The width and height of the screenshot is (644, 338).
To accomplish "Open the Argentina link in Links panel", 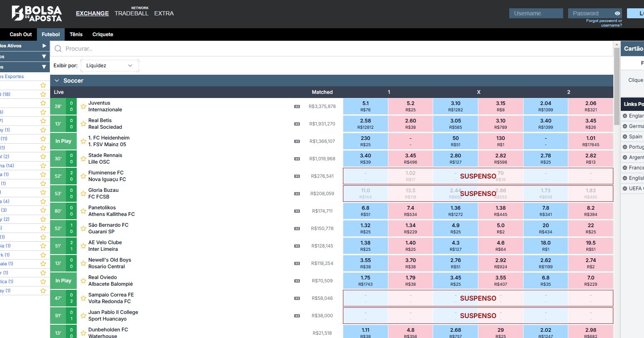I will 636,157.
